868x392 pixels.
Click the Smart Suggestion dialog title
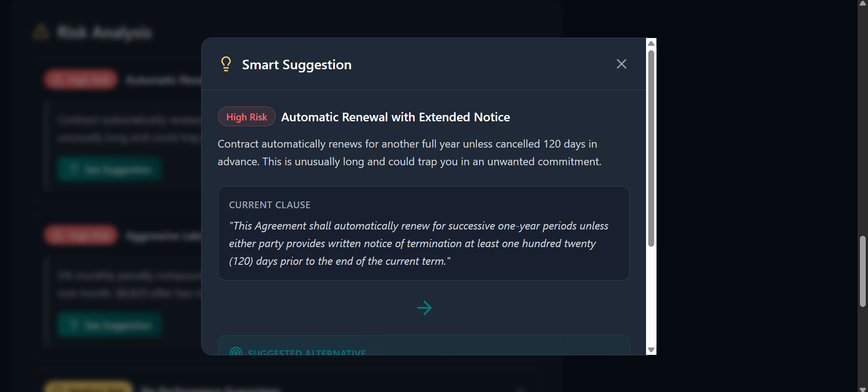[297, 65]
